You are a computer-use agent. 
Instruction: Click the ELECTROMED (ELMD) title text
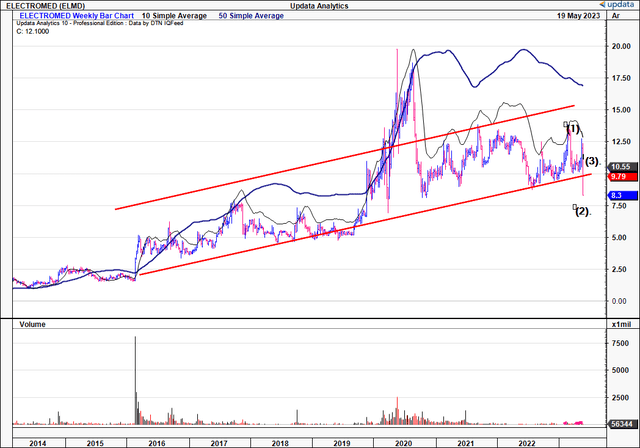[x=45, y=6]
